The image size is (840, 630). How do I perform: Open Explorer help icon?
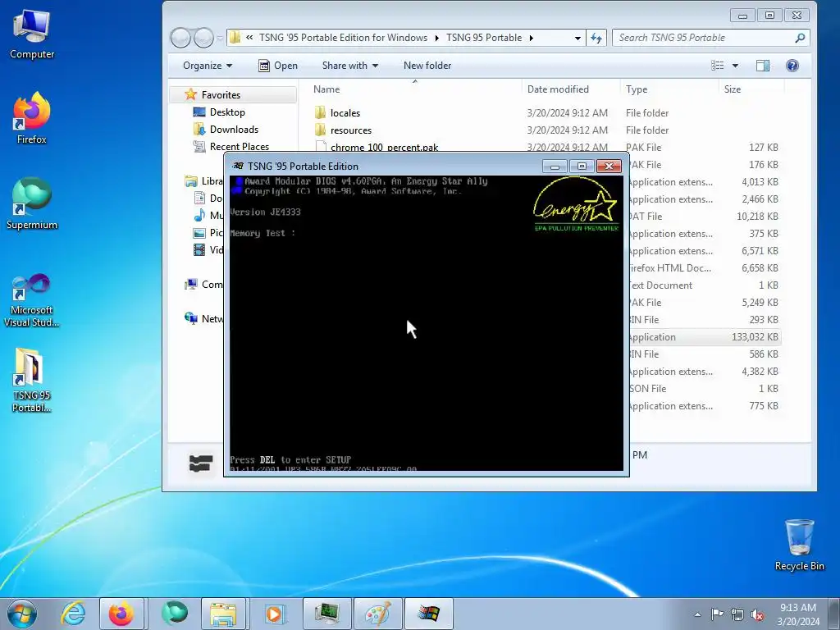click(792, 66)
